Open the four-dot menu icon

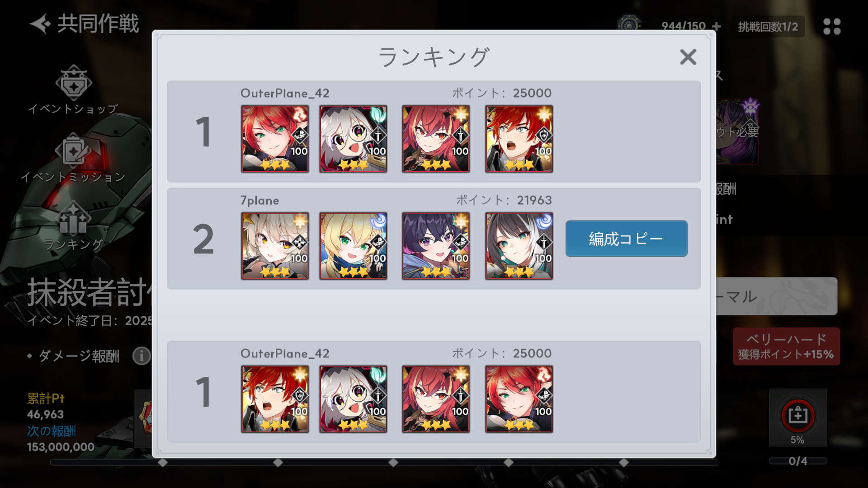tap(832, 26)
